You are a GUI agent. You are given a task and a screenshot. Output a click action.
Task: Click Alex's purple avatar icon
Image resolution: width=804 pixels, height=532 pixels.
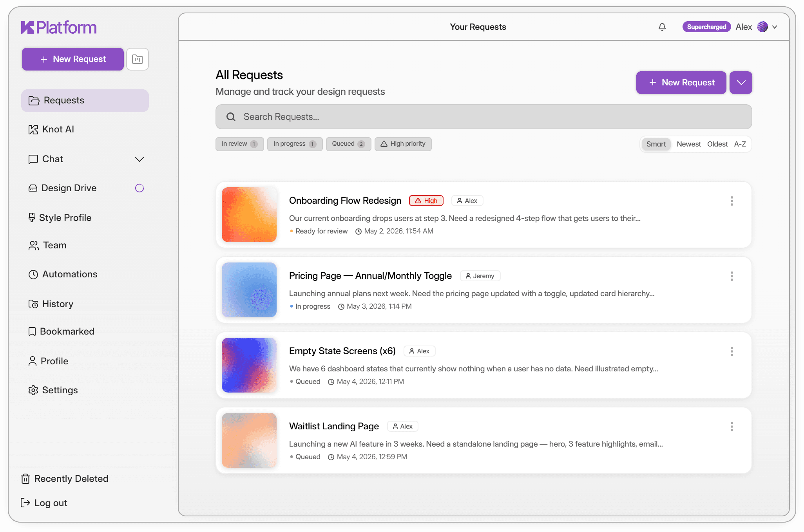tap(762, 27)
